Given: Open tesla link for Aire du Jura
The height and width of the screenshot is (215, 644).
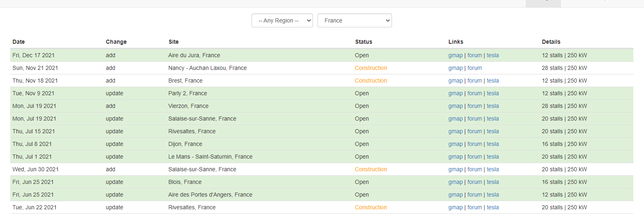Looking at the screenshot, I should (x=493, y=55).
